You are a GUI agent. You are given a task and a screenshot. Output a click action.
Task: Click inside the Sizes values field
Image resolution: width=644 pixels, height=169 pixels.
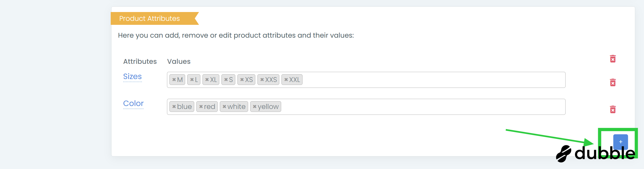tap(427, 80)
